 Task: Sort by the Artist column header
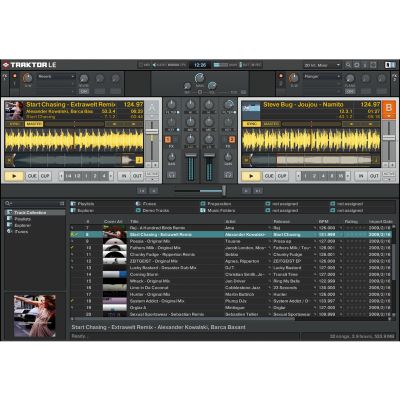pos(230,221)
